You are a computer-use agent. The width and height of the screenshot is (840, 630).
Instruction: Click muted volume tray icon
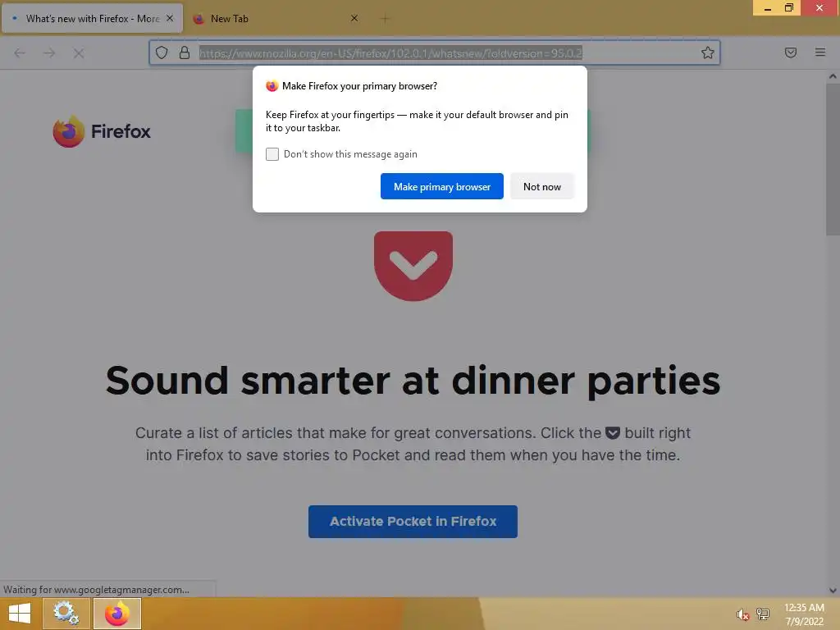(x=742, y=614)
